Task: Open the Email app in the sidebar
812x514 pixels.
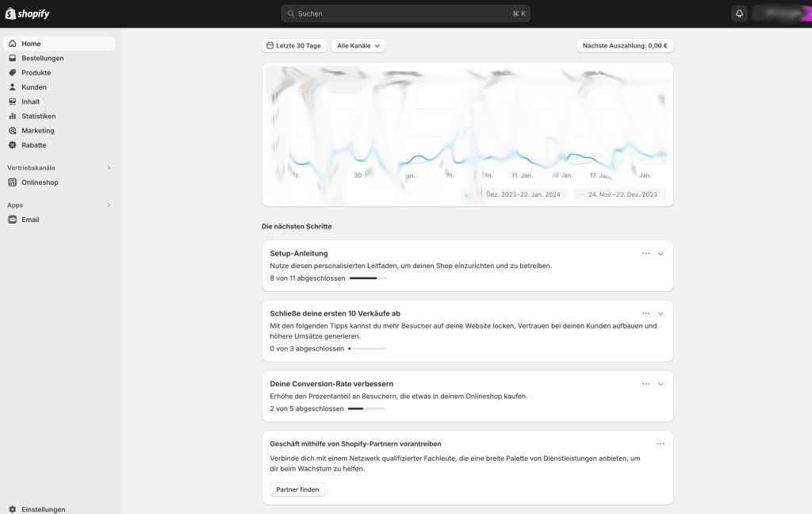Action: [x=30, y=220]
